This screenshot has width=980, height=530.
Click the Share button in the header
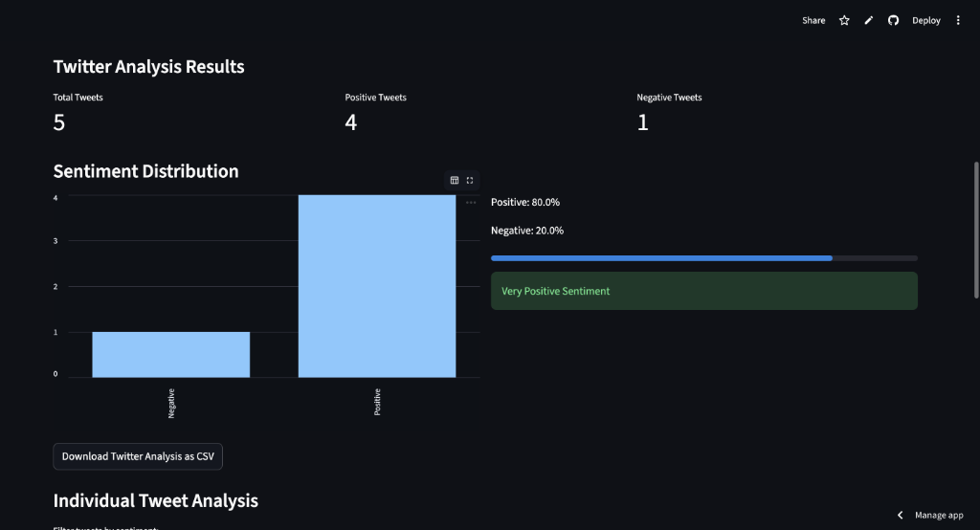coord(813,21)
